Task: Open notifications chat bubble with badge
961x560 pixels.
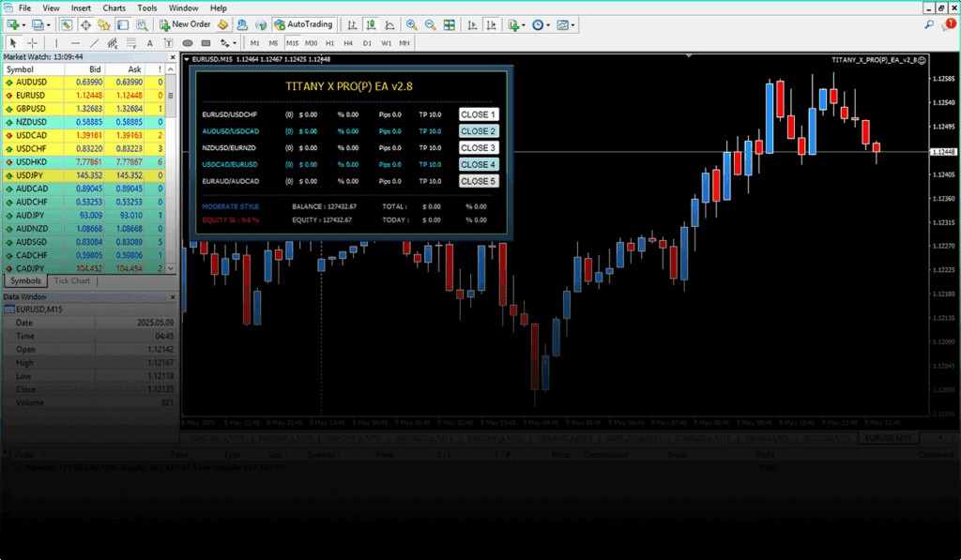Action: click(x=949, y=24)
